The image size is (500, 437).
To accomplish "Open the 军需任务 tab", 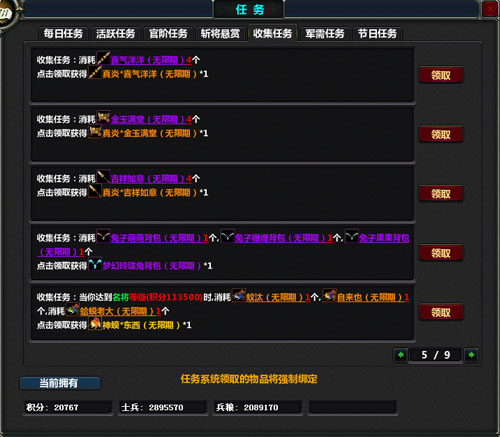I will 325,34.
